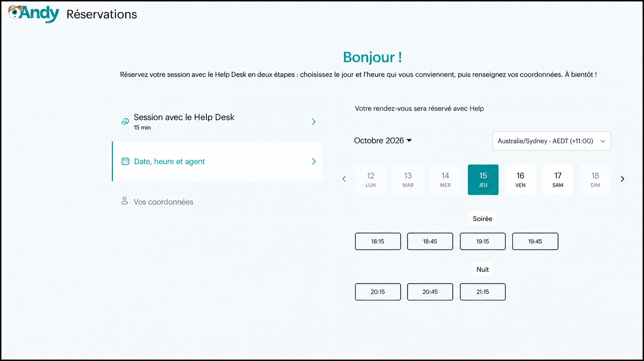Viewport: 644px width, 361px height.
Task: Click the Soirée section label
Action: pos(482,219)
